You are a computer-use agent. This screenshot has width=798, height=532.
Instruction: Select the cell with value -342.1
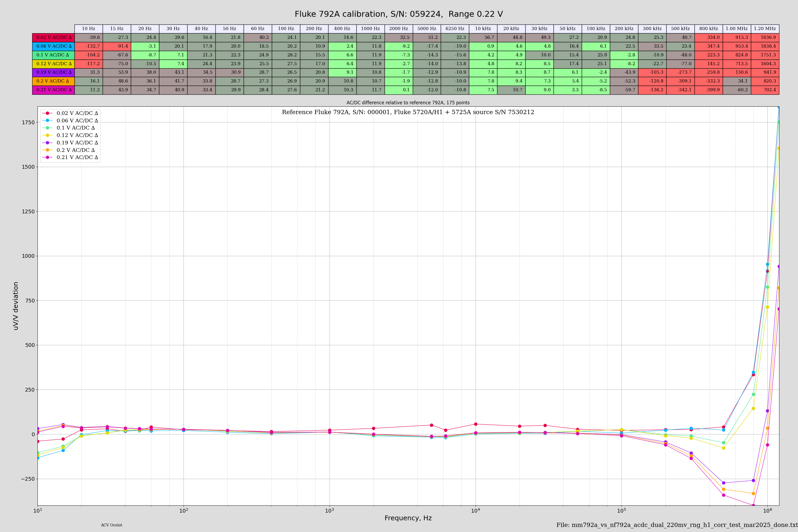[x=681, y=90]
